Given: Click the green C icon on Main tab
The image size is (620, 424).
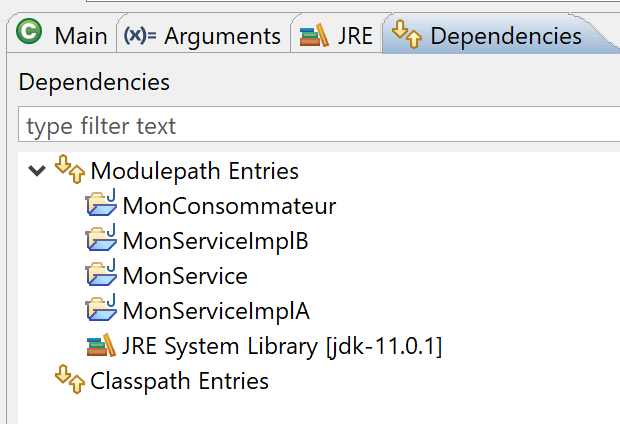Looking at the screenshot, I should 29,31.
